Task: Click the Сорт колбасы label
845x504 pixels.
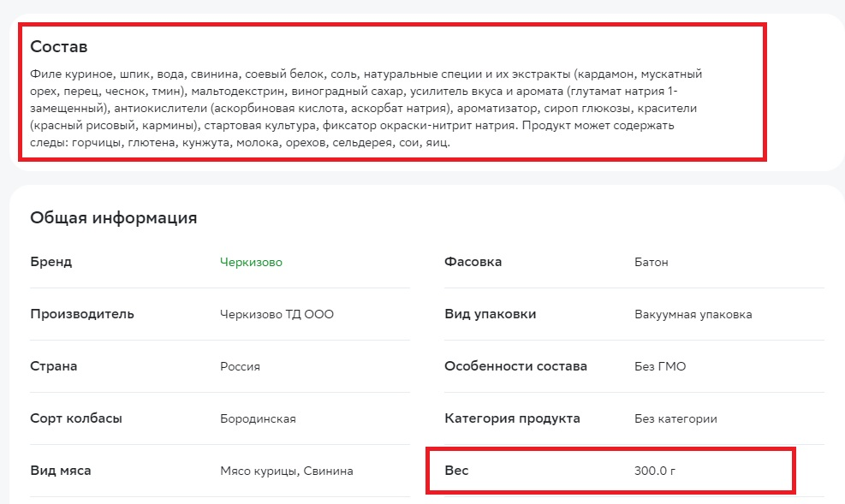Action: (76, 418)
